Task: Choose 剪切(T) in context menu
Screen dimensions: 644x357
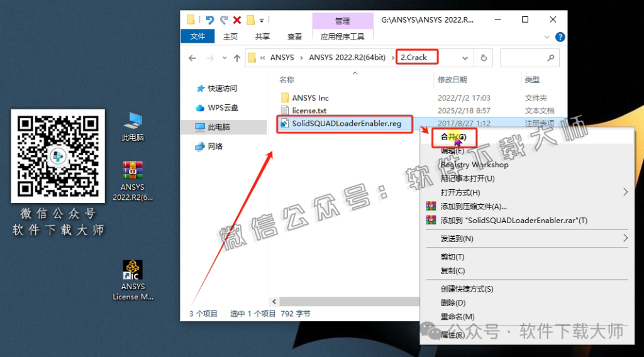Action: pos(453,257)
